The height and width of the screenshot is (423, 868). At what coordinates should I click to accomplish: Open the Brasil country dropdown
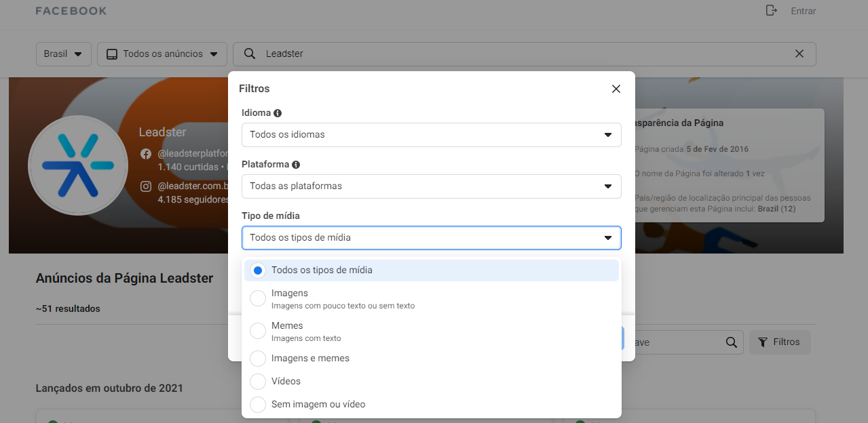[63, 54]
